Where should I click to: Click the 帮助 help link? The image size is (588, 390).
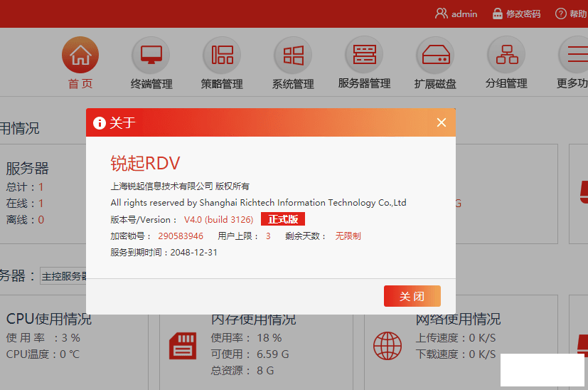578,14
